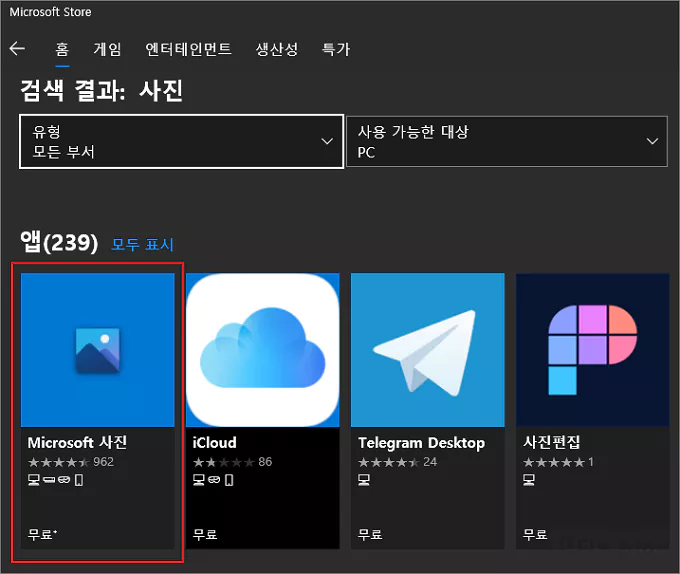Click HoloLens device icon under iCloud
This screenshot has width=680, height=574.
click(214, 480)
